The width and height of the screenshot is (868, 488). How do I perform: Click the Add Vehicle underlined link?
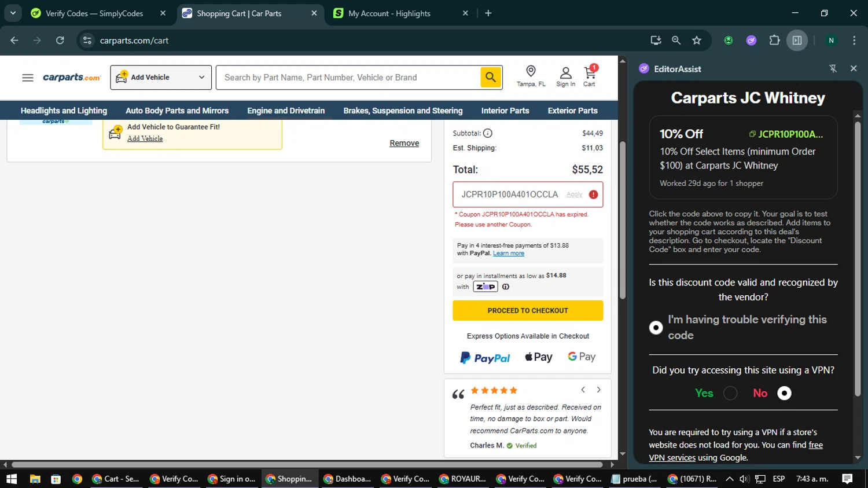pos(145,138)
